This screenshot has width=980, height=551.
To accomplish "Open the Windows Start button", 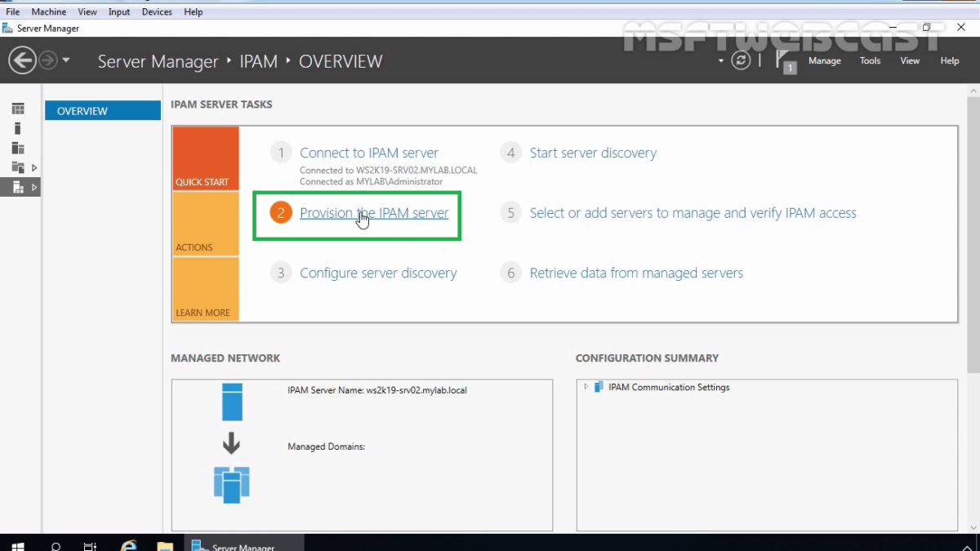I will [x=17, y=546].
